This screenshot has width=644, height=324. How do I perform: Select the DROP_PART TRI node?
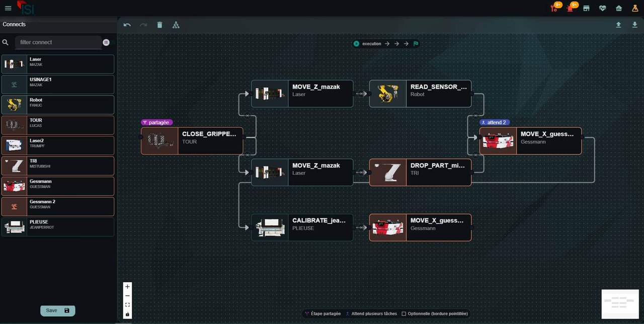click(x=420, y=173)
